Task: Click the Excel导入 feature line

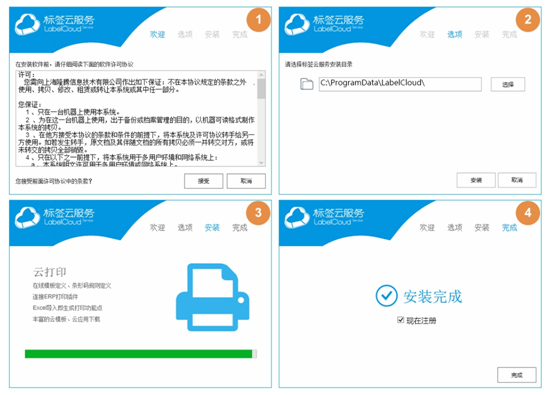Action: pos(67,308)
